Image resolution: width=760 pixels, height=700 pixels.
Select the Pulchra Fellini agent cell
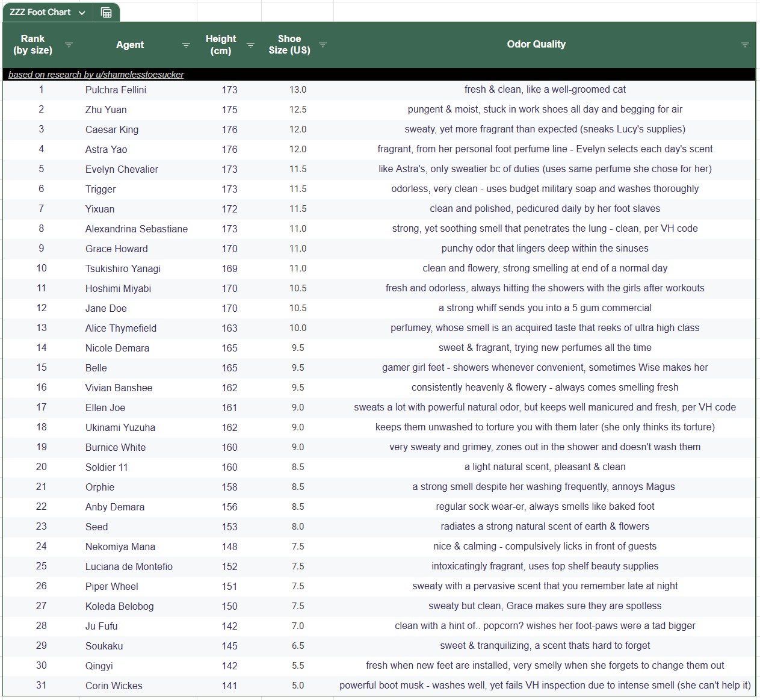point(116,90)
